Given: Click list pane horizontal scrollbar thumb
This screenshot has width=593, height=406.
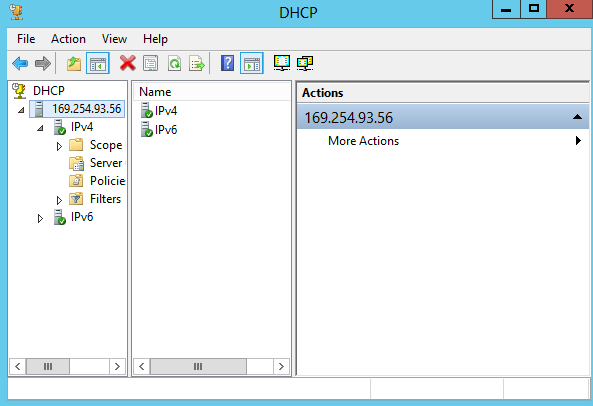Looking at the screenshot, I should click(198, 366).
